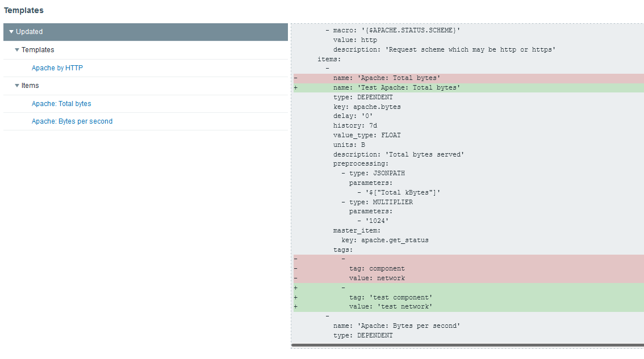
Task: Click the line type: JSONPATH
Action: pyautogui.click(x=373, y=173)
